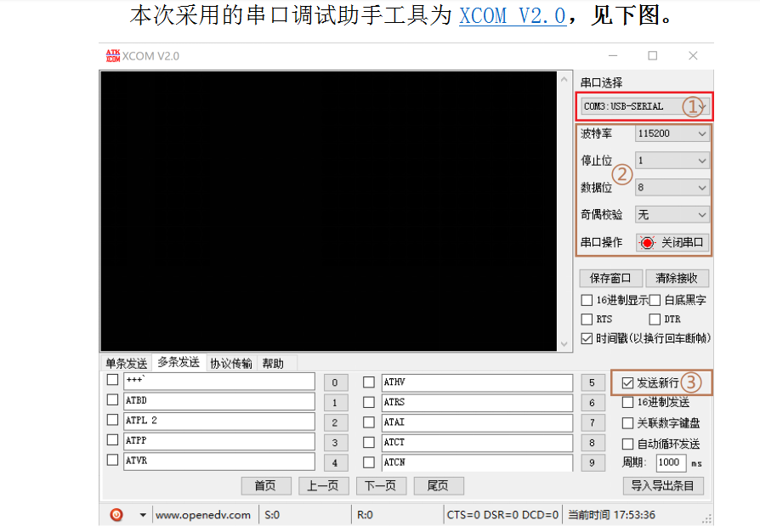The image size is (760, 532).
Task: Click send button 8 for ATCT
Action: point(593,443)
